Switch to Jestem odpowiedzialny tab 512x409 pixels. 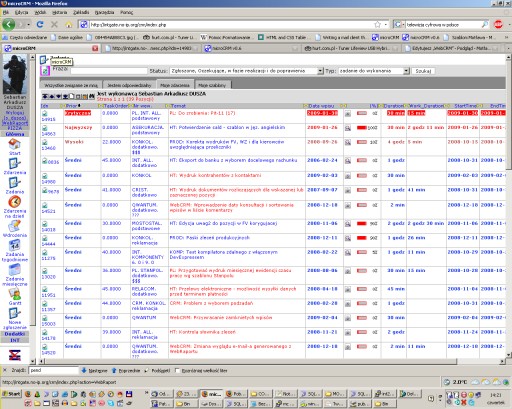pos(129,85)
